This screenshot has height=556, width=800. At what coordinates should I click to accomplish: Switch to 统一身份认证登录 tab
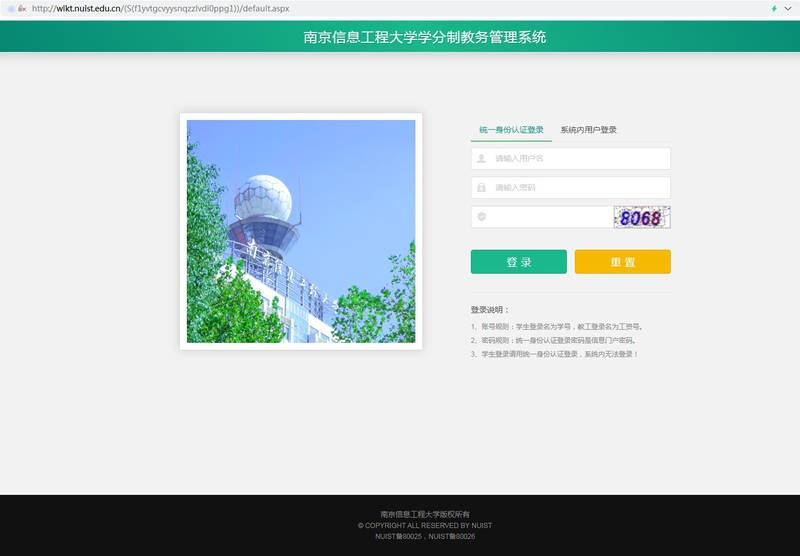click(x=511, y=130)
